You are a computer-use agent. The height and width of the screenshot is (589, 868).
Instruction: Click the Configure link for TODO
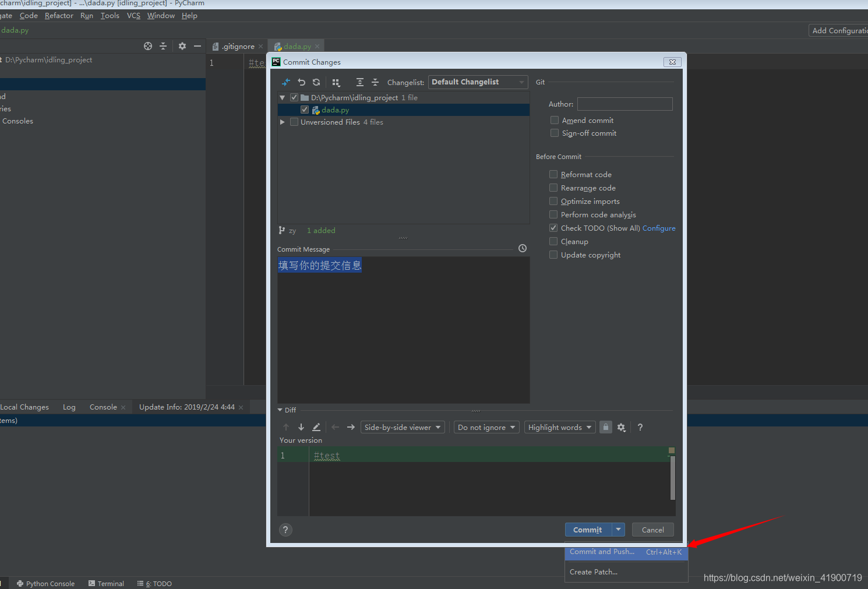(659, 228)
